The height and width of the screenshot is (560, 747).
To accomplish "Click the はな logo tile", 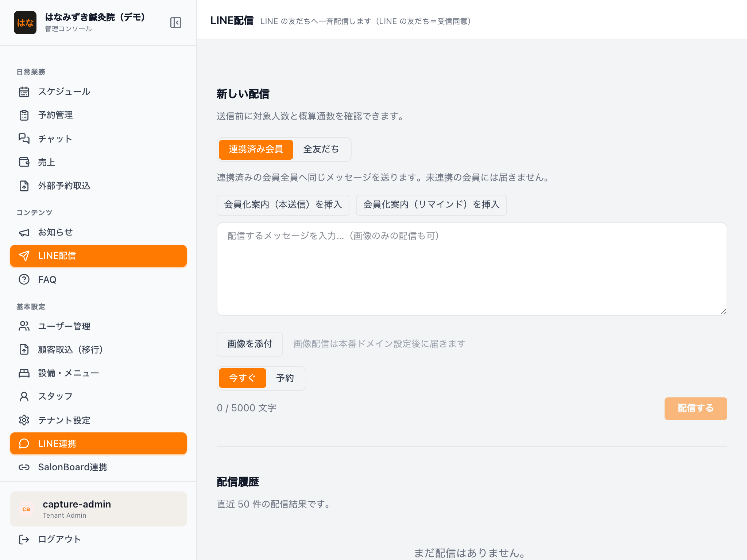I will pos(25,23).
